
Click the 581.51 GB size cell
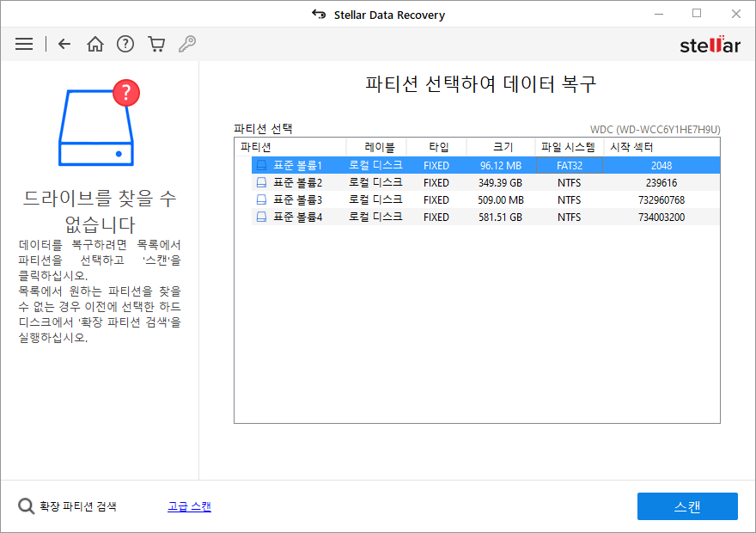[x=501, y=217]
